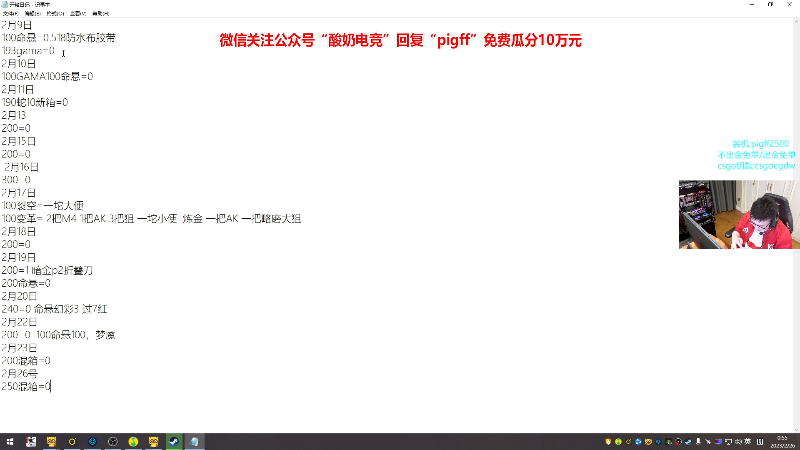Click the vertical scrollbar of Notepad
800x450 pixels.
[x=796, y=225]
